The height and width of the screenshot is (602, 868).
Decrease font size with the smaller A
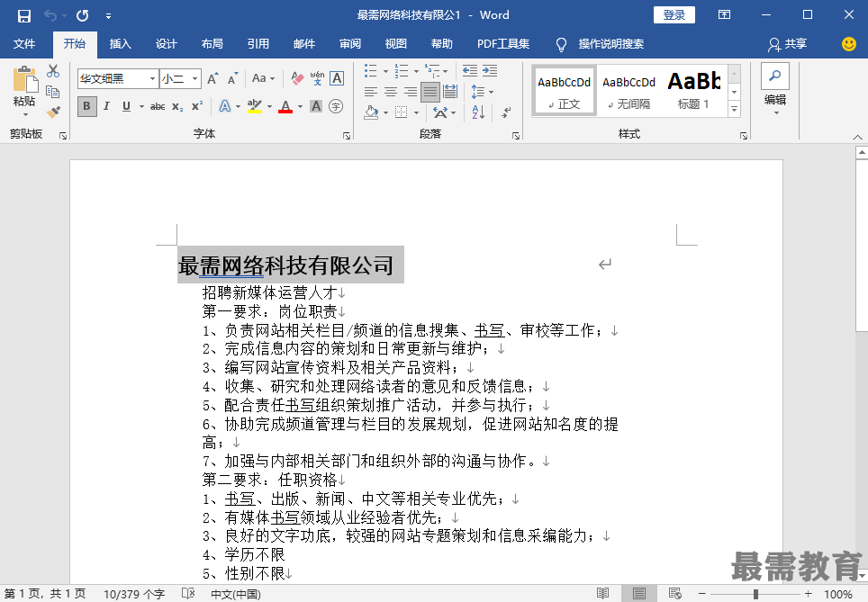point(232,78)
